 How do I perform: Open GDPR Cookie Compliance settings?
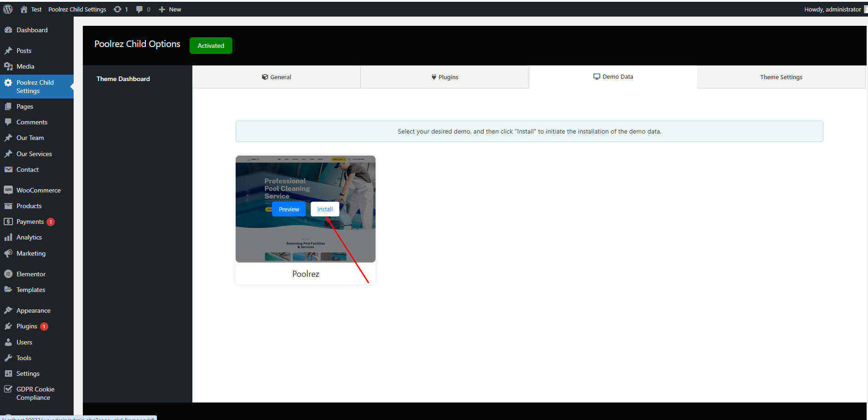[x=35, y=393]
